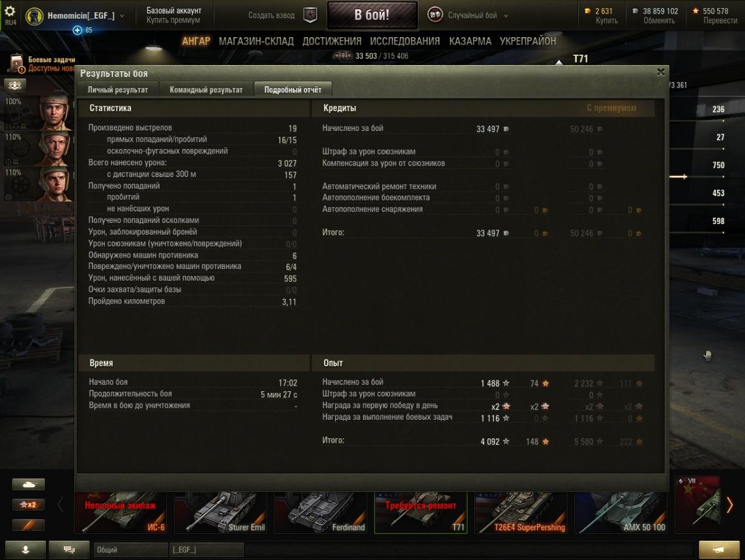The image size is (745, 560).
Task: Expand the Hemomicin[_EGF_] account dropdown
Action: click(x=121, y=16)
